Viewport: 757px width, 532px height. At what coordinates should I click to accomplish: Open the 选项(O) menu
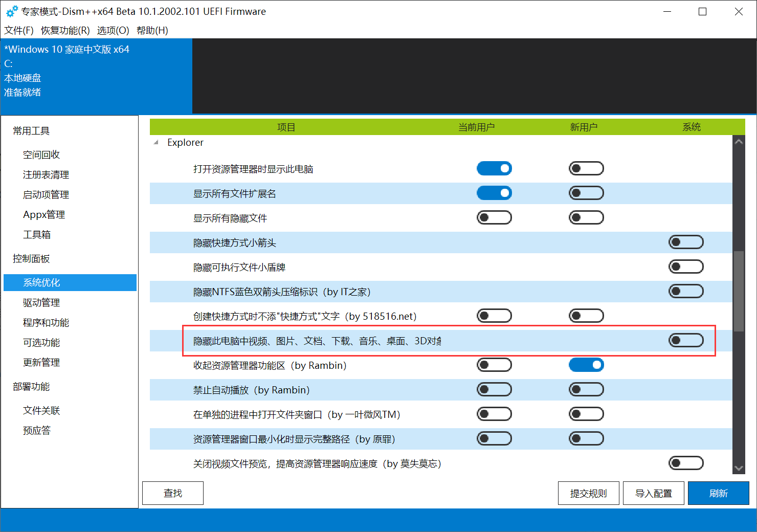(113, 30)
